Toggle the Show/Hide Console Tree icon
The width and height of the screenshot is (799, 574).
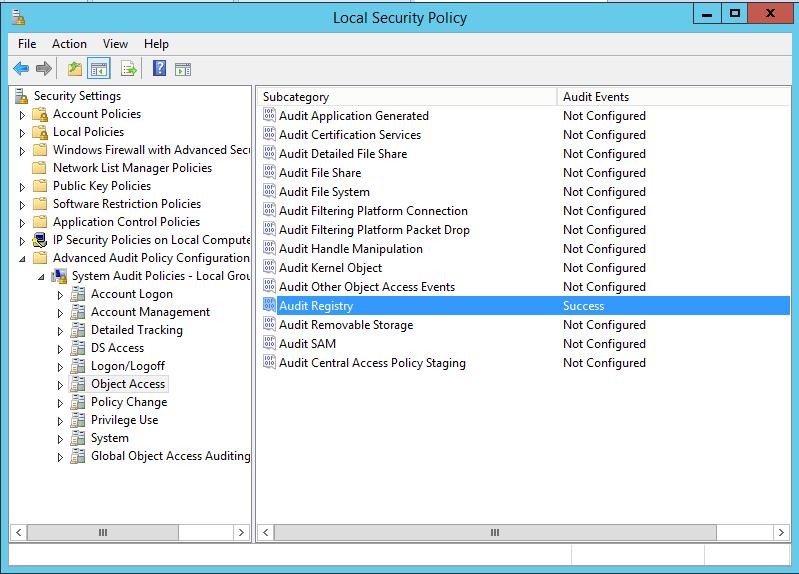point(99,69)
